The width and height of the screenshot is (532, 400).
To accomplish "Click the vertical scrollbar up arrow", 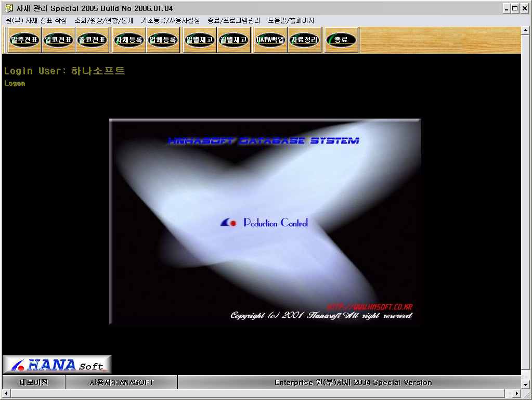I will [x=525, y=31].
